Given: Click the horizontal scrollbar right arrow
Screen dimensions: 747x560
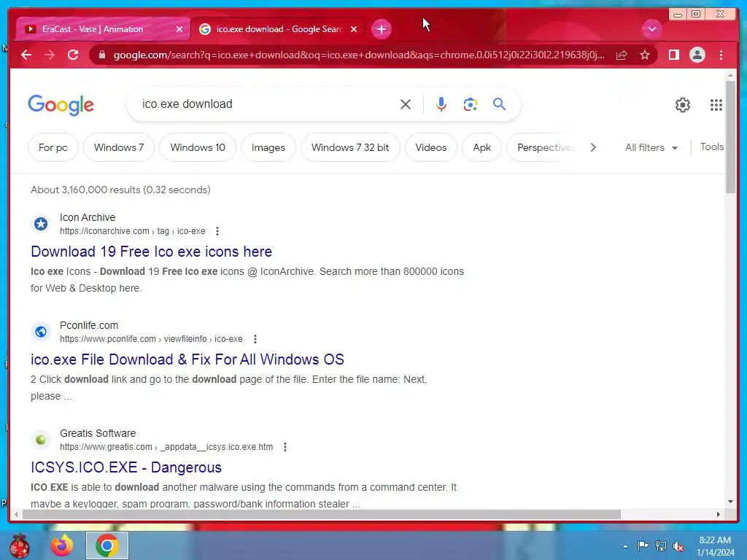Looking at the screenshot, I should pyautogui.click(x=719, y=514).
